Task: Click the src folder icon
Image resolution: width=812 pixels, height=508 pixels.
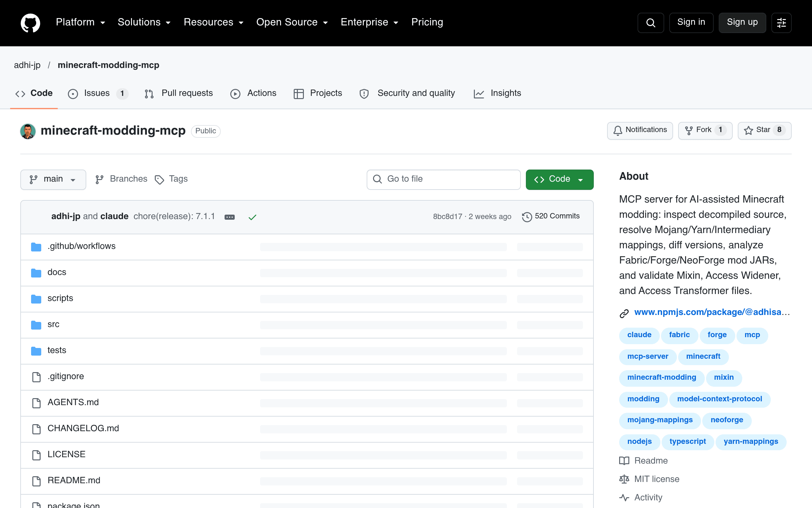Action: pyautogui.click(x=36, y=324)
